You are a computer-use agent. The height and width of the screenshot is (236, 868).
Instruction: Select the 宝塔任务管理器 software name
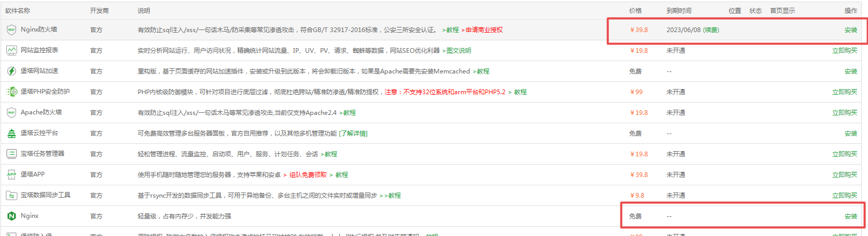click(x=42, y=154)
